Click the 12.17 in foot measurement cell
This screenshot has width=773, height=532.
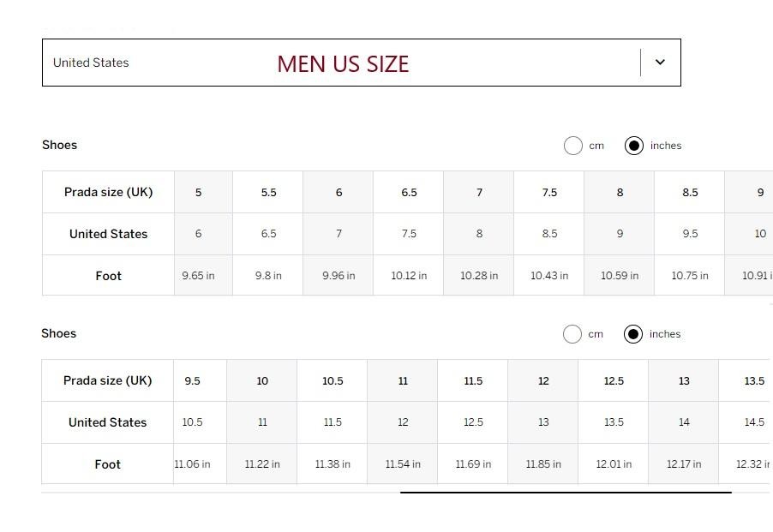pos(684,464)
